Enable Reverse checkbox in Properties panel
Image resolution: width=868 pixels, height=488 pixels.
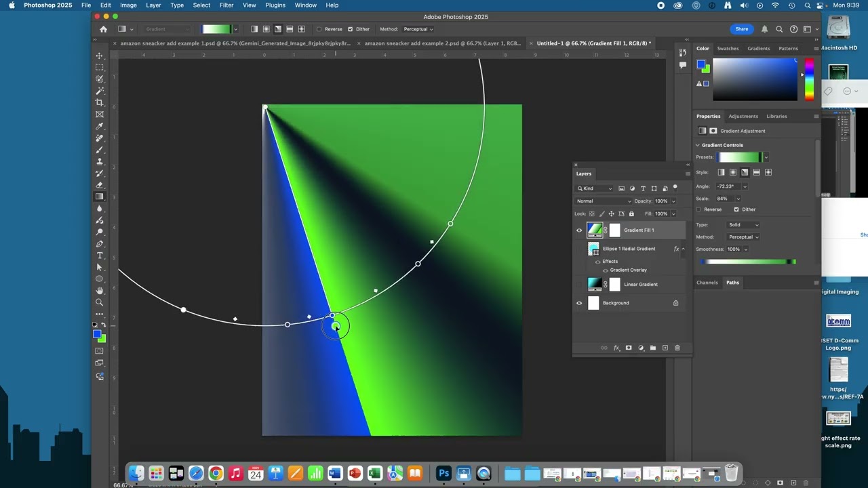click(x=699, y=209)
